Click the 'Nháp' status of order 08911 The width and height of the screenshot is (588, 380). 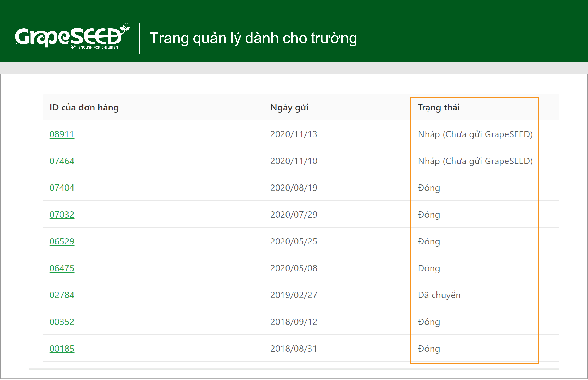[475, 134]
